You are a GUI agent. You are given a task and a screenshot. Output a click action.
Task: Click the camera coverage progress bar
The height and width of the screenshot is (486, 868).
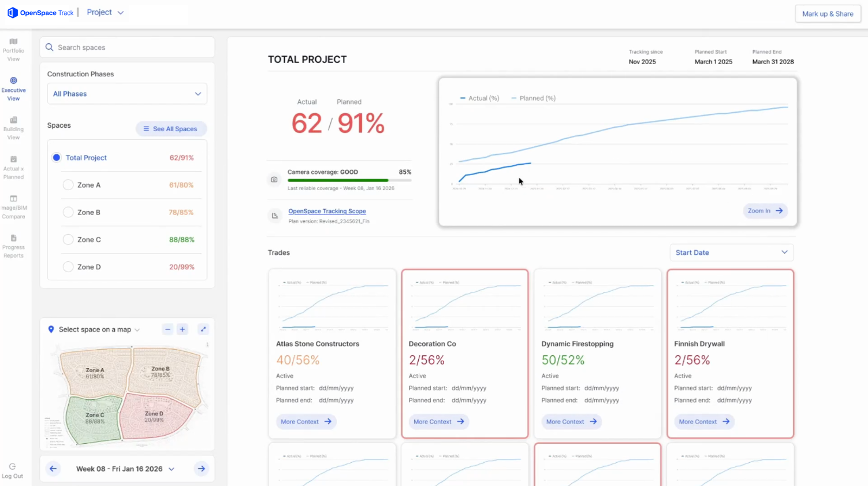pyautogui.click(x=349, y=180)
